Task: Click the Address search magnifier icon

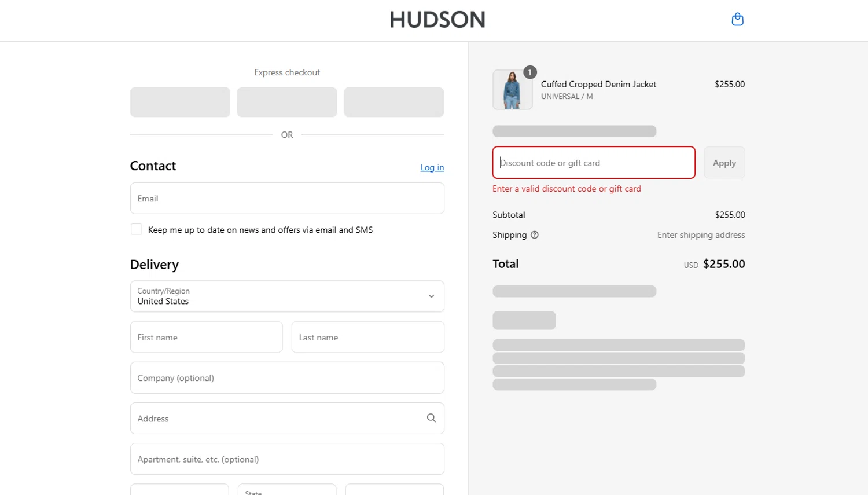Action: [431, 418]
